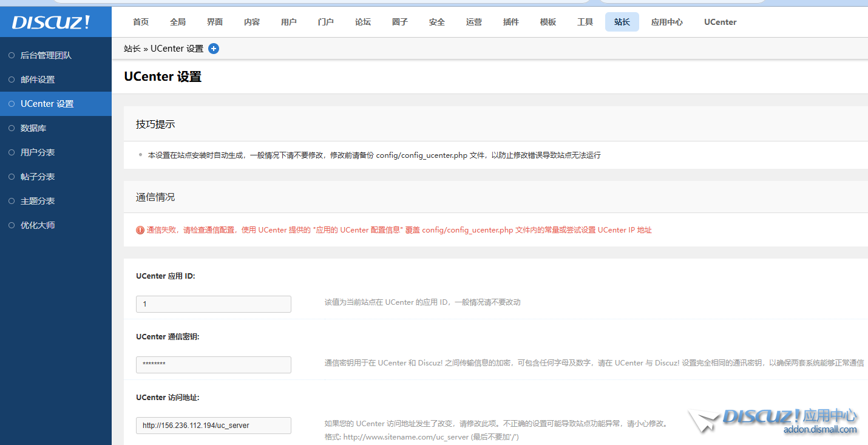Image resolution: width=868 pixels, height=445 pixels.
Task: Open the 用户 menu
Action: [x=289, y=22]
